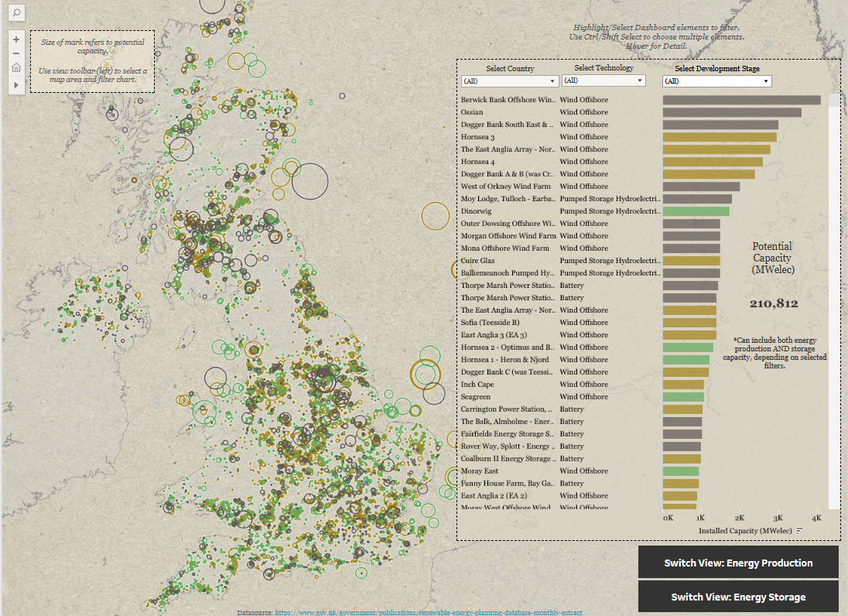Select the Berwick Bank Offshore Wind bar
Image resolution: width=848 pixels, height=616 pixels.
coord(741,100)
